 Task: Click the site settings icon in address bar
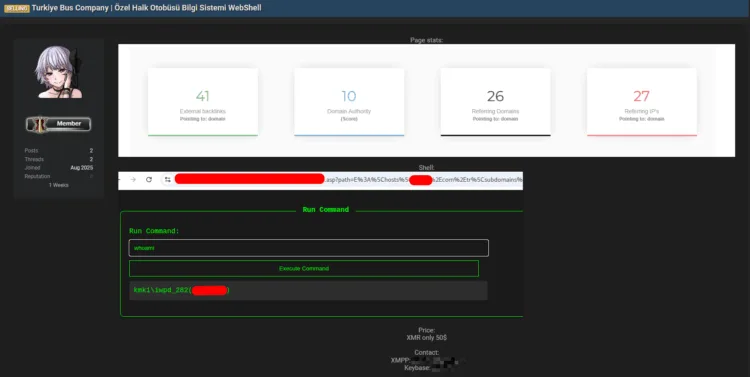167,179
